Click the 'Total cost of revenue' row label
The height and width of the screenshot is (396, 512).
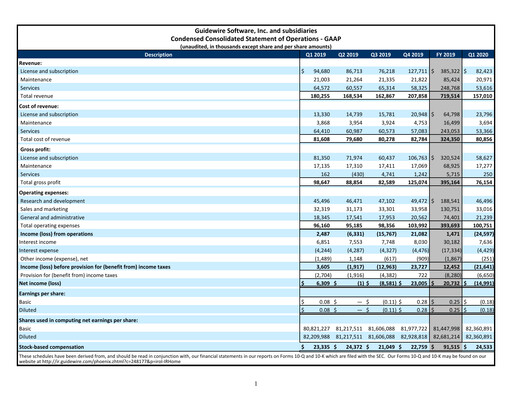(45, 139)
